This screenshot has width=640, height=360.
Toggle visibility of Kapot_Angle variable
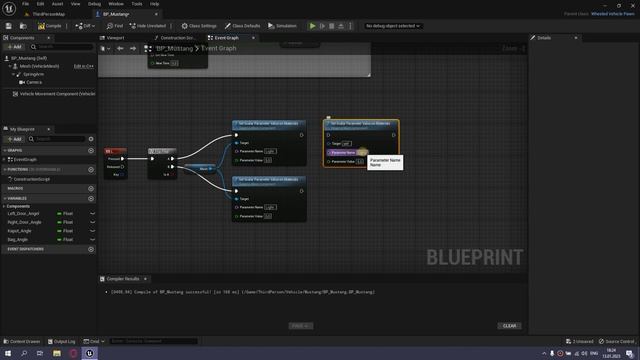(x=93, y=231)
